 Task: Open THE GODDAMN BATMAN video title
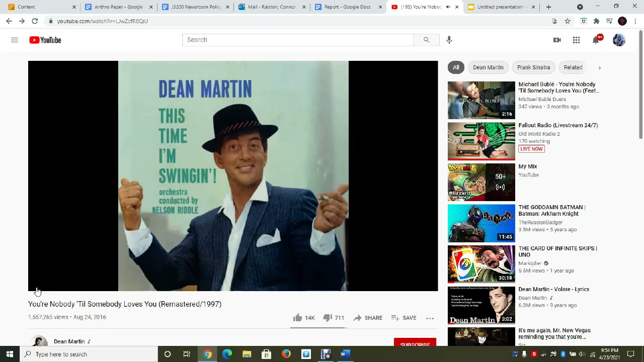[552, 210]
